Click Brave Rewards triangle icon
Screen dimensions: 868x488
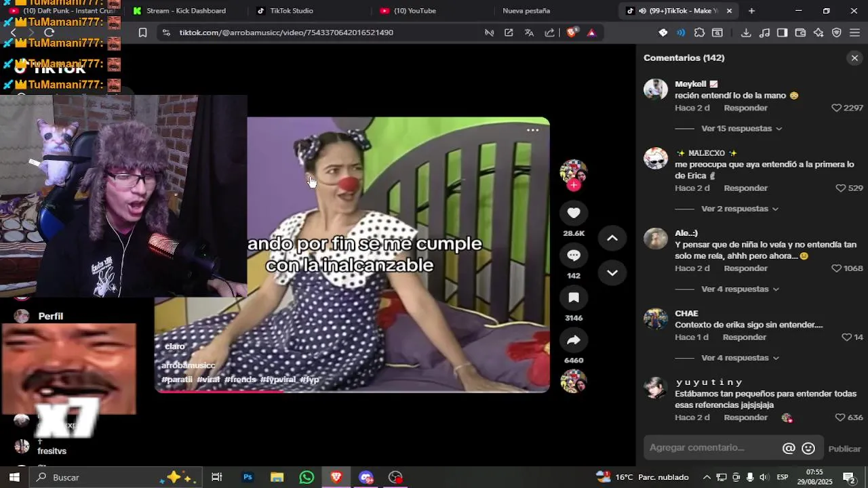click(x=591, y=33)
